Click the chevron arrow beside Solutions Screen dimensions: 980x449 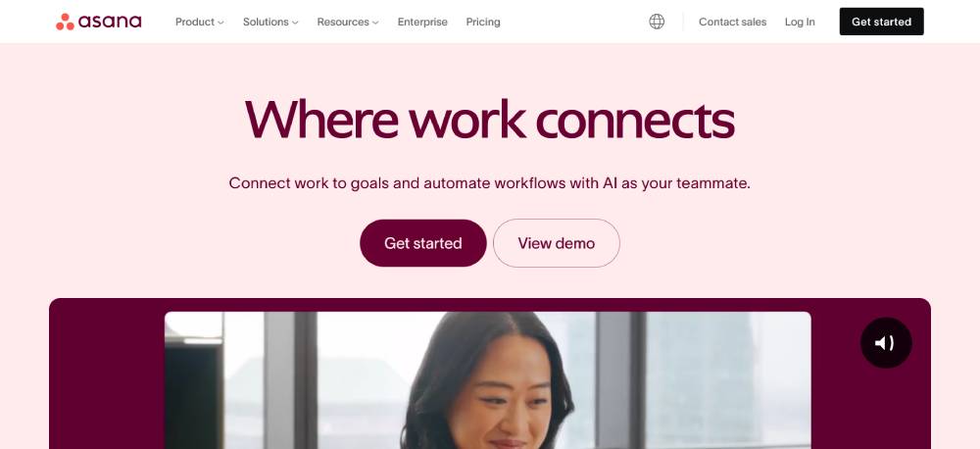295,23
